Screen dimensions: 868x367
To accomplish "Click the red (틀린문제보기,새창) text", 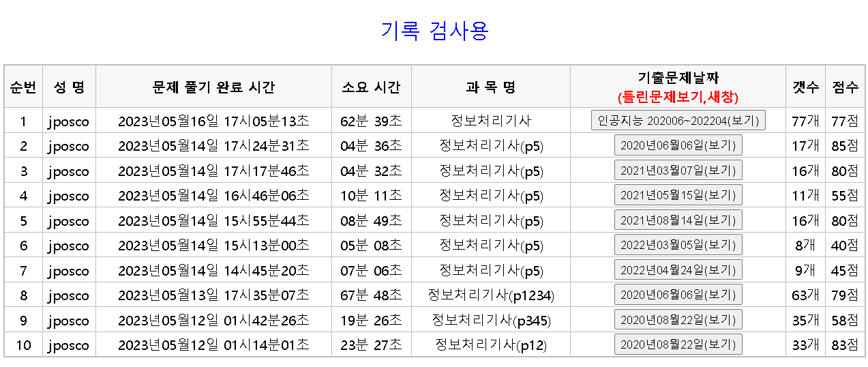I will click(678, 97).
